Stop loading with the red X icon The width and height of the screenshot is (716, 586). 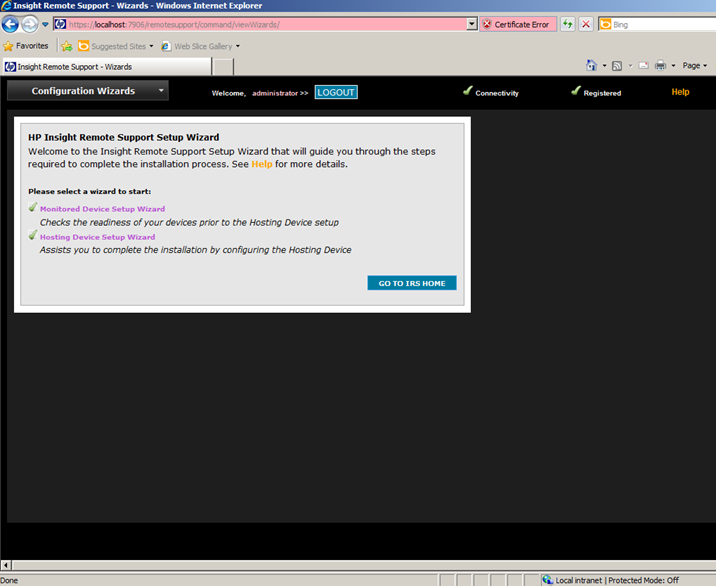(586, 24)
